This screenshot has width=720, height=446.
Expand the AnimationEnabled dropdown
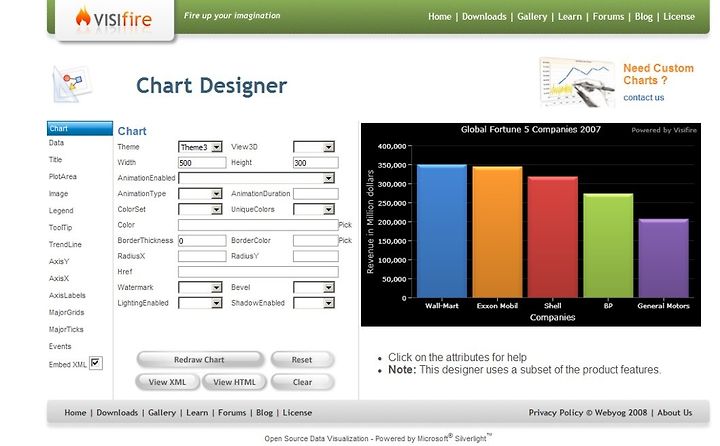[256, 178]
